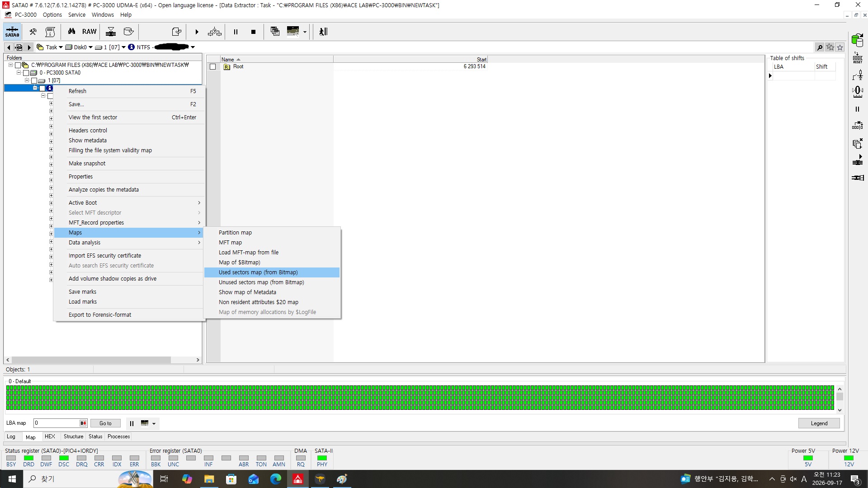Viewport: 868px width, 488px height.
Task: Check the box for 0 - PC3000 SATA0
Action: [26, 73]
